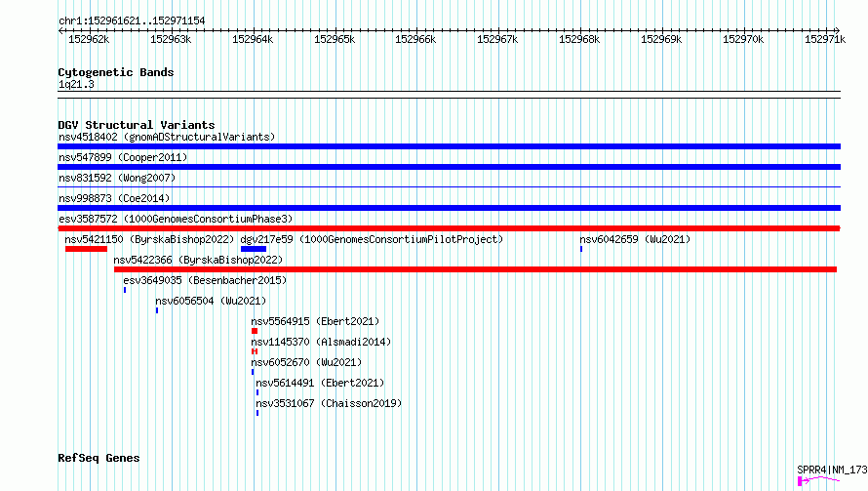Click the nsv4518402 gnomAD variant label
The height and width of the screenshot is (491, 868).
pyautogui.click(x=167, y=137)
